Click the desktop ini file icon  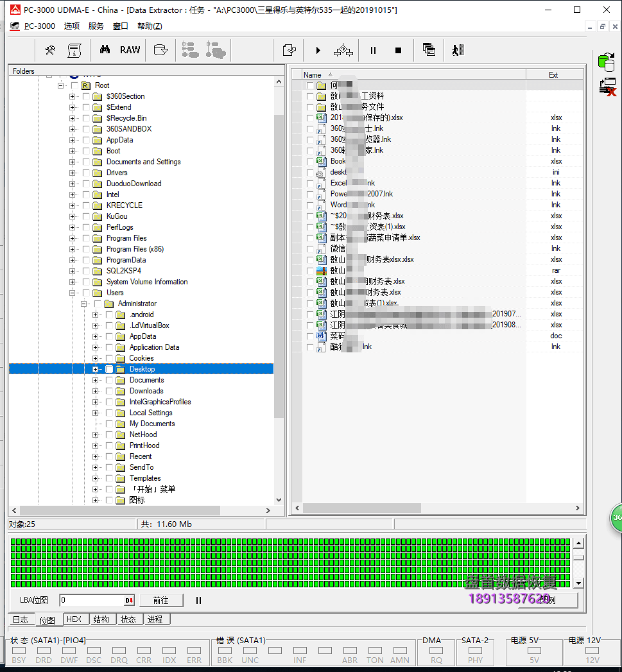click(321, 172)
